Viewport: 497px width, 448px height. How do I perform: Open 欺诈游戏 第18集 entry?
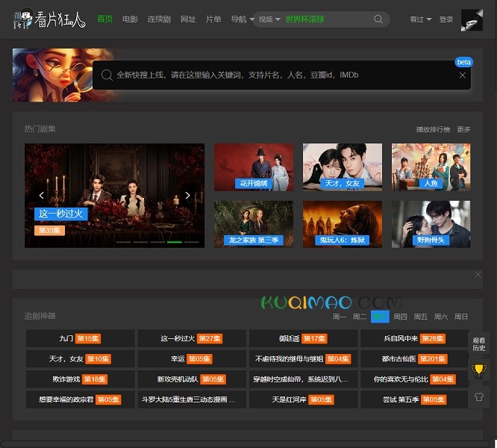(80, 379)
